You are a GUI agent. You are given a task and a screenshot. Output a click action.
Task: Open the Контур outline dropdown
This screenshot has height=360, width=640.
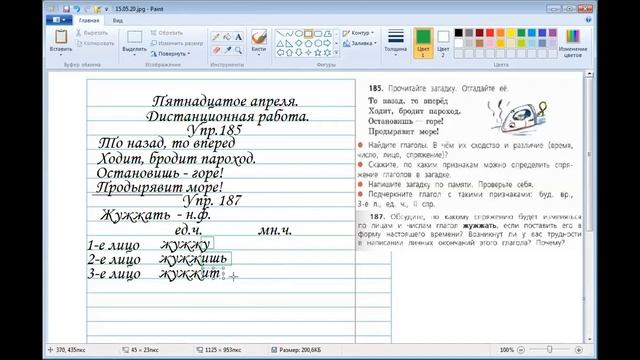[x=358, y=33]
